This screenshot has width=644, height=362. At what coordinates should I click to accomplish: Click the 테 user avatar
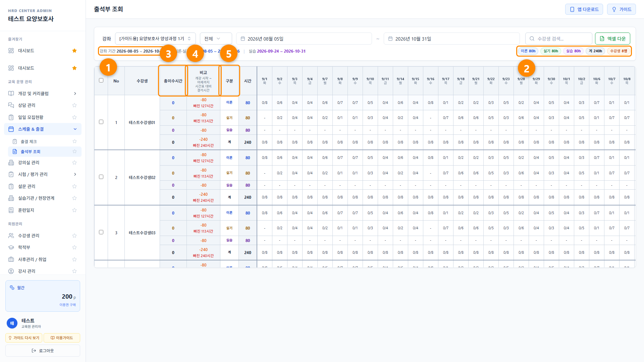coord(12,323)
